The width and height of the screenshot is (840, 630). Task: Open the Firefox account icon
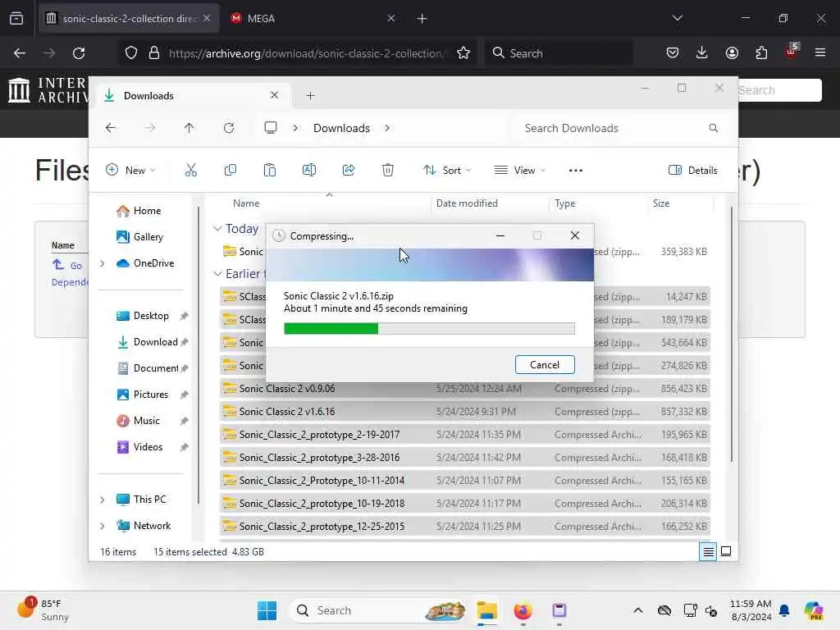[732, 52]
